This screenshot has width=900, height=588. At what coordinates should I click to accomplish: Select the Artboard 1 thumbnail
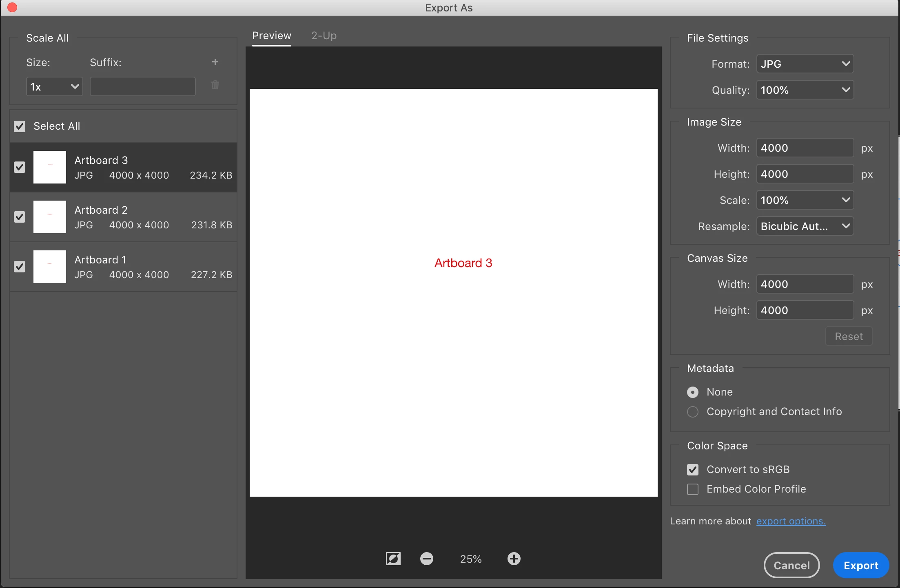tap(50, 267)
